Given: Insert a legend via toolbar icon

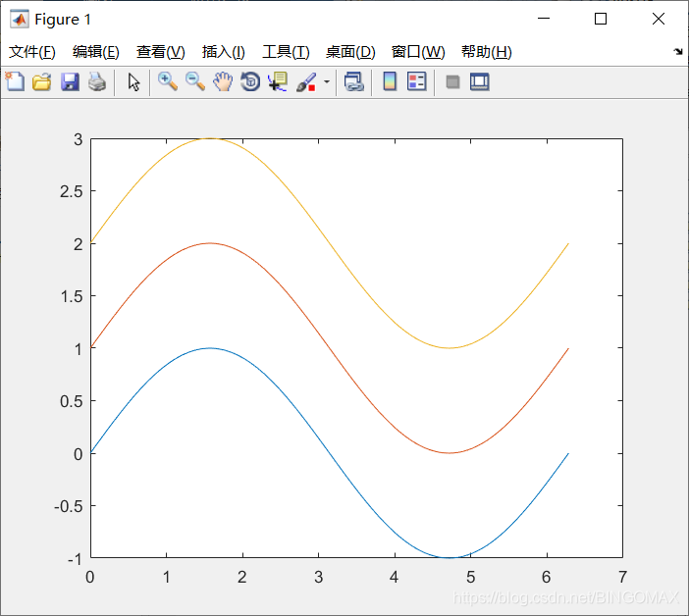Looking at the screenshot, I should [x=416, y=82].
